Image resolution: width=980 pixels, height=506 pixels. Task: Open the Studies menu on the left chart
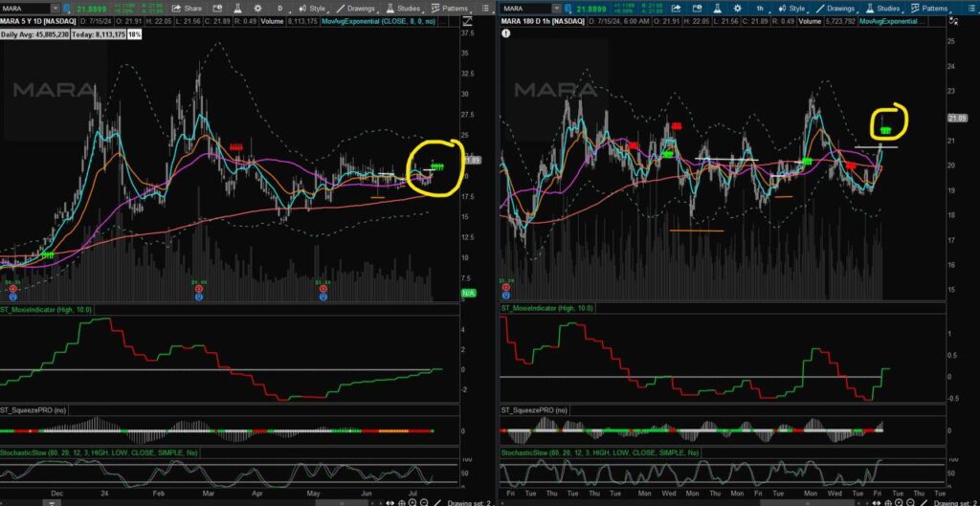tap(405, 8)
